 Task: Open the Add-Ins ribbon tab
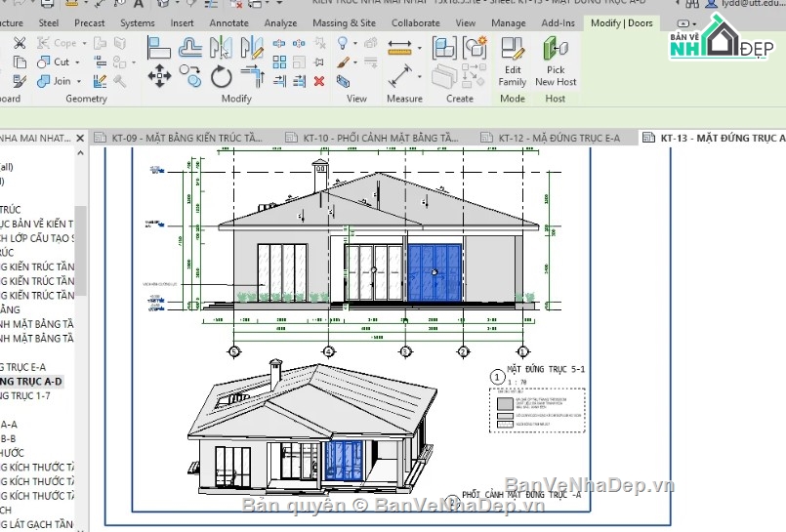558,23
